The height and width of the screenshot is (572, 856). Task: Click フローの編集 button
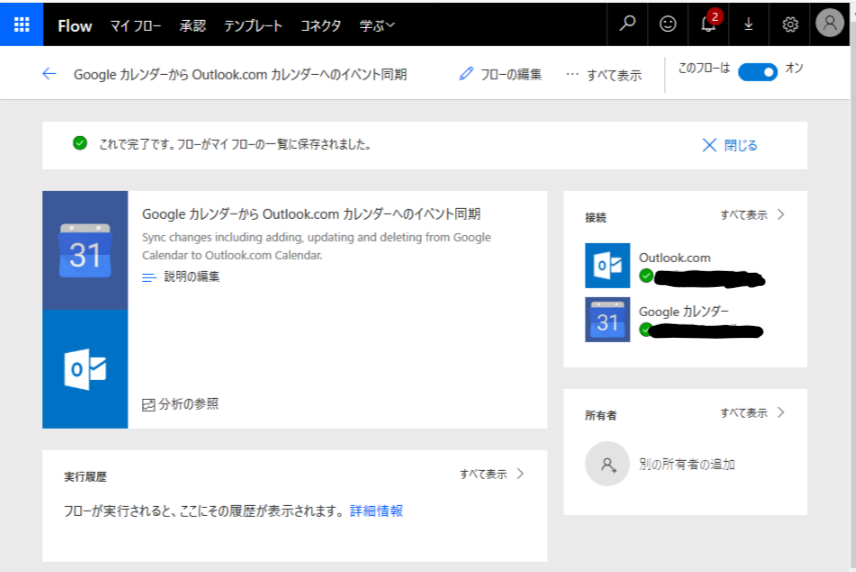tap(500, 74)
